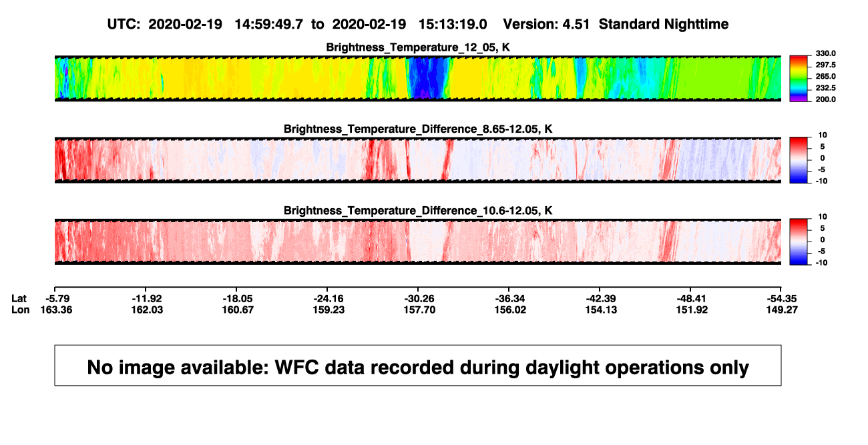
Task: Click the Brightness_Temperature_Difference_10.6-12.05 title
Action: 418,211
